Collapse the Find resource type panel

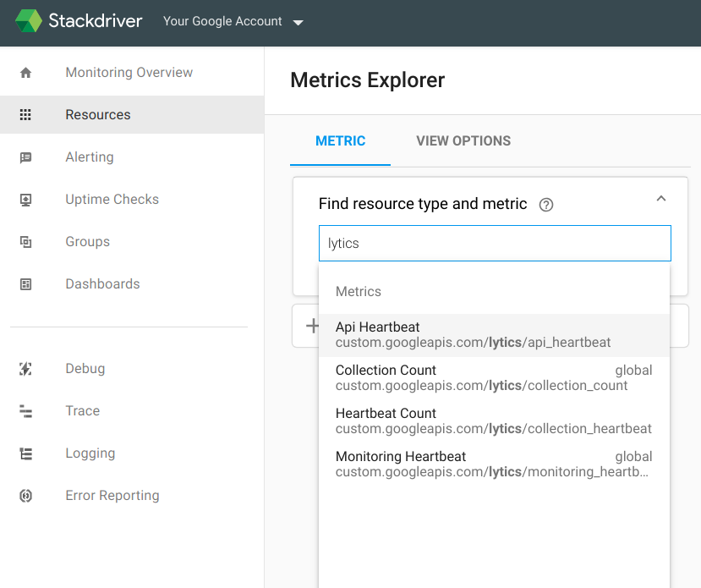(x=661, y=199)
